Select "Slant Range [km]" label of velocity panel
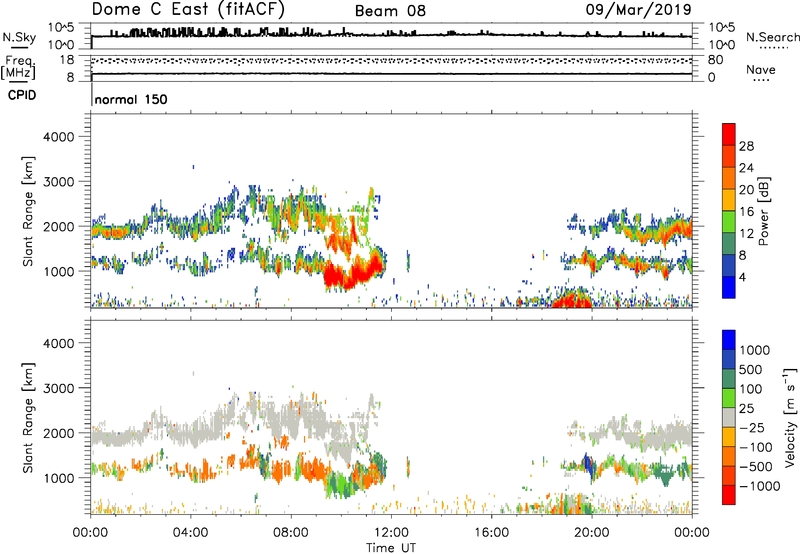800x554 pixels. tap(28, 418)
